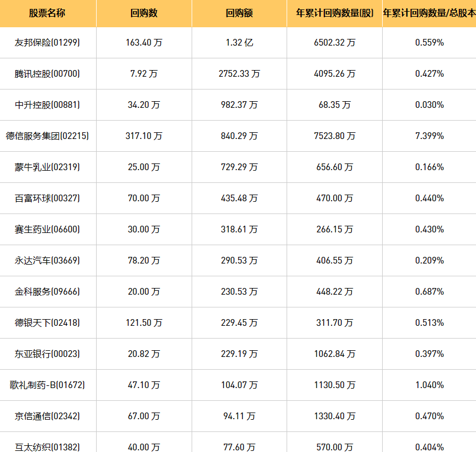Click percentage value 0.559%
The width and height of the screenshot is (476, 452).
[x=429, y=43]
